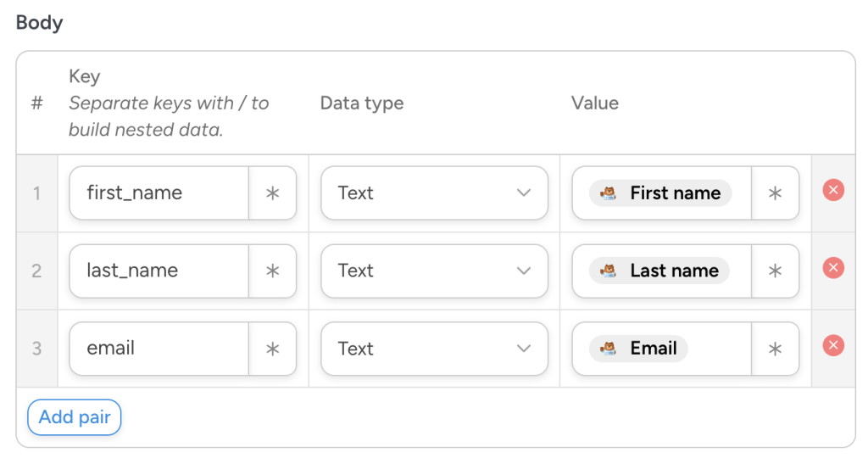This screenshot has width=868, height=458.
Task: Click asterisk icon beside first_name key
Action: (272, 193)
